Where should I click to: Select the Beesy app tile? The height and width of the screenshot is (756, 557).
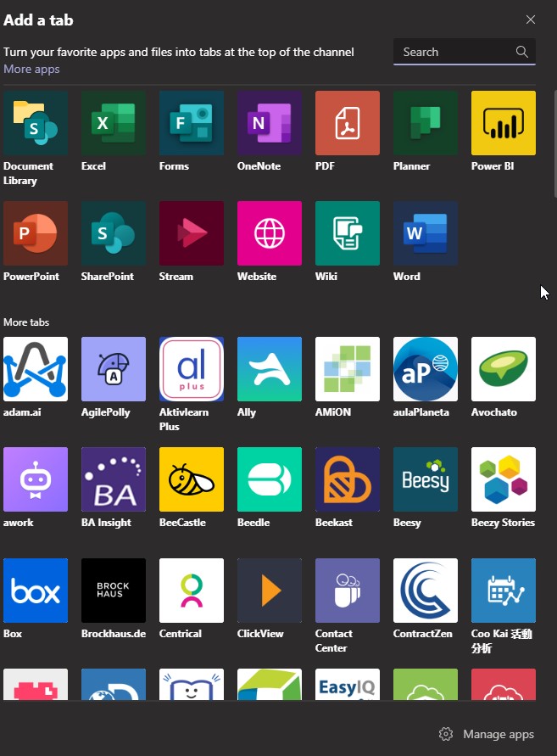(426, 479)
